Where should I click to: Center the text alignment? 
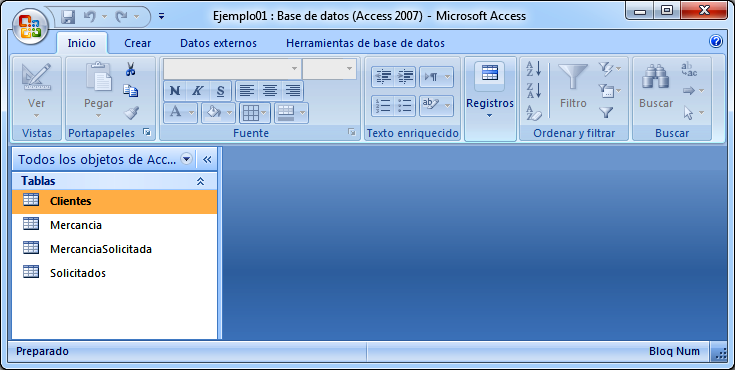tap(270, 91)
